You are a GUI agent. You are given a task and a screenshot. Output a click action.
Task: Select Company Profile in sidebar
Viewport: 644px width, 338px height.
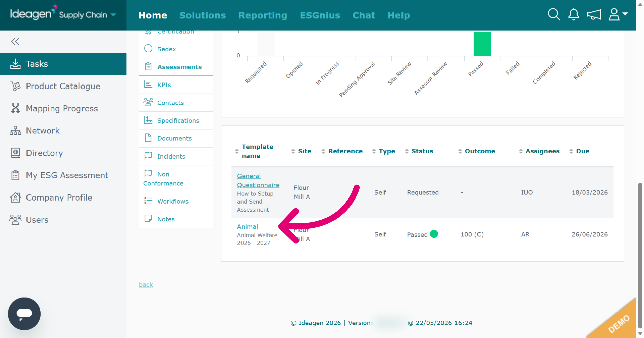click(59, 198)
